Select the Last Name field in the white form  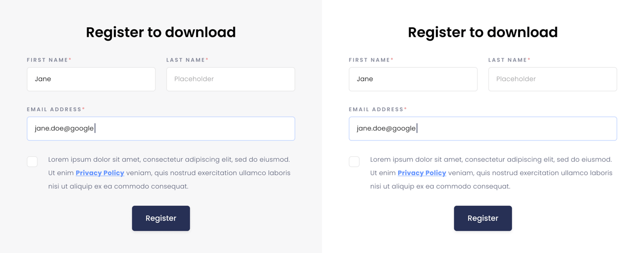(x=552, y=79)
